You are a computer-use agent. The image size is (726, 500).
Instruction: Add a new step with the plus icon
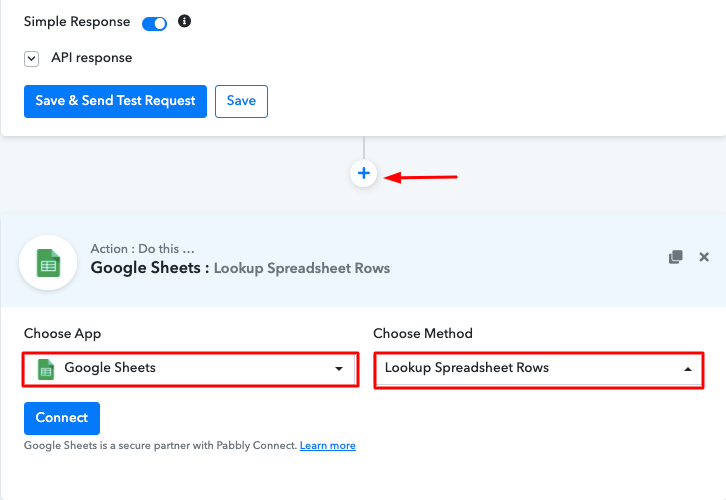(x=364, y=174)
